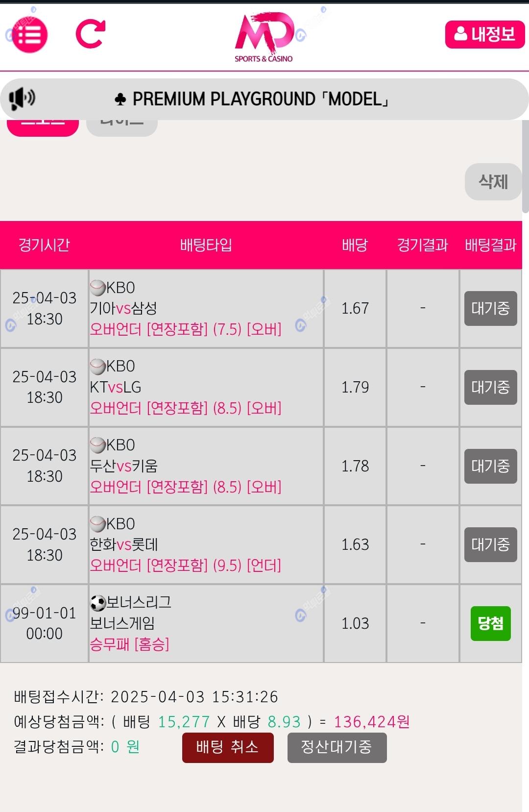The height and width of the screenshot is (812, 529).
Task: Select the partially hidden pink tab
Action: click(43, 128)
